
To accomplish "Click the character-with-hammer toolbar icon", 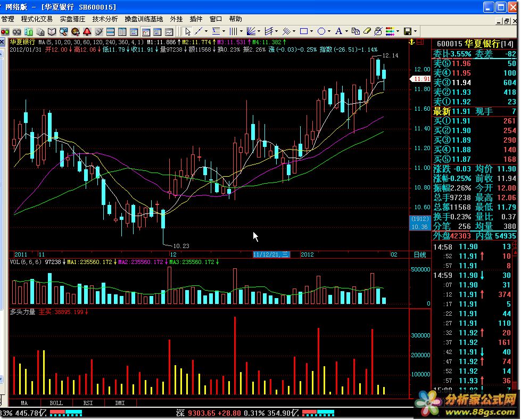I will pos(76,31).
